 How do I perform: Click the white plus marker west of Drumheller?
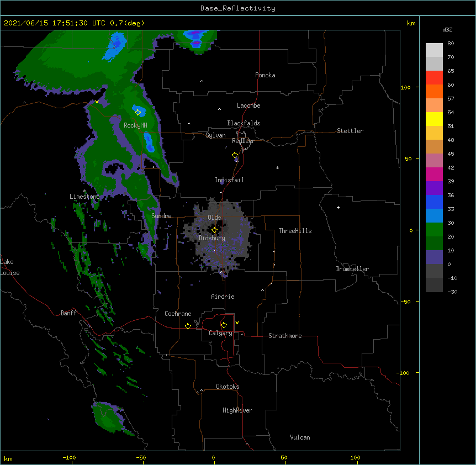338,207
